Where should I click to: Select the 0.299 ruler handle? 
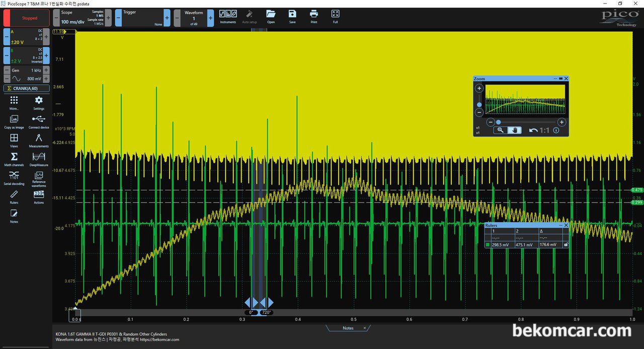[637, 202]
